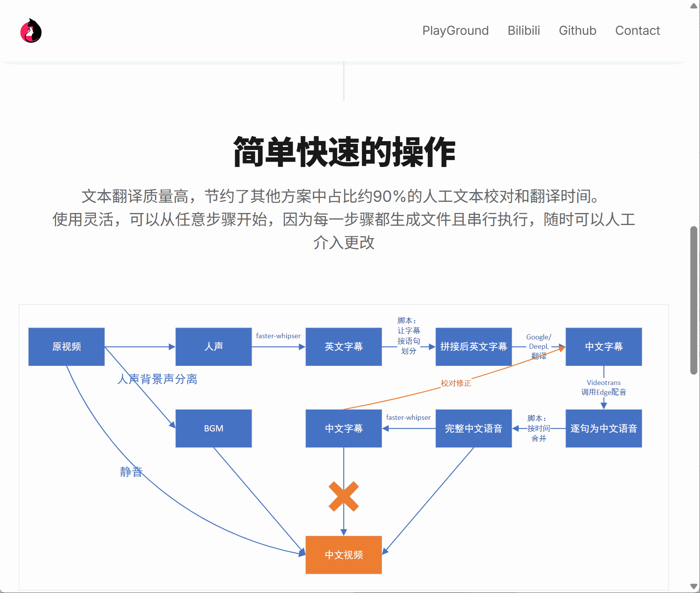Select the 人声 box in the diagram
The height and width of the screenshot is (593, 700).
(213, 347)
